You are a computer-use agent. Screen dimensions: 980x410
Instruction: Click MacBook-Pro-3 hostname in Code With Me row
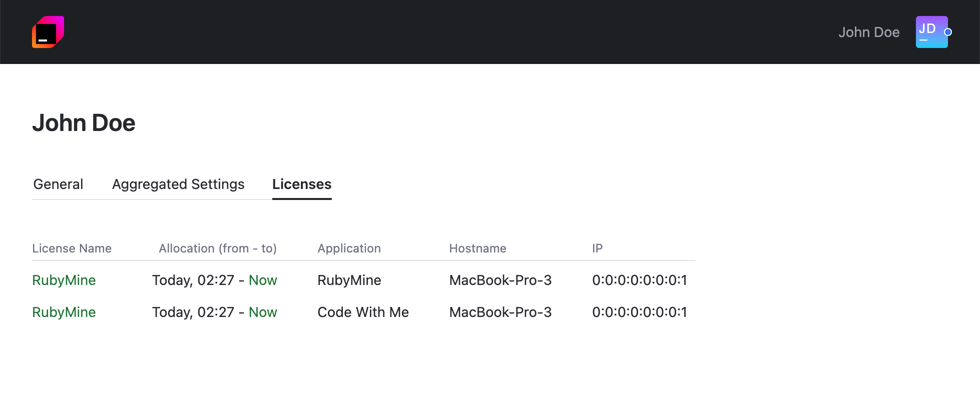click(x=501, y=312)
